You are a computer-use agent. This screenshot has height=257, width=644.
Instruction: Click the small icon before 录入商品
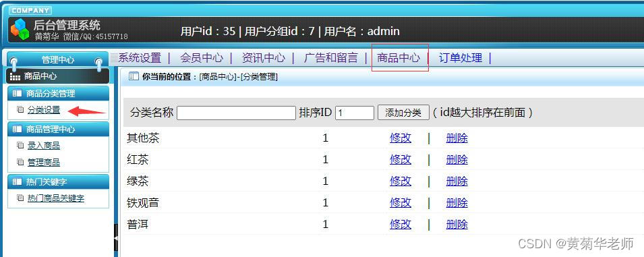click(x=20, y=145)
